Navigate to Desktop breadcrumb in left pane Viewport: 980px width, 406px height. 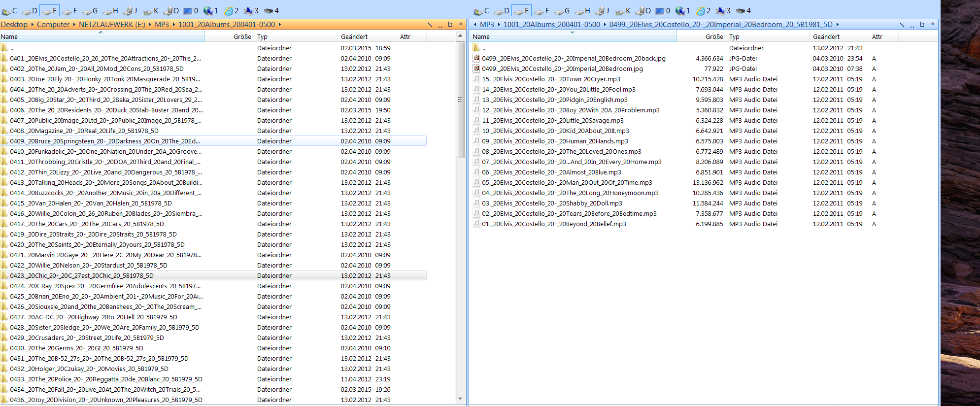pyautogui.click(x=14, y=25)
